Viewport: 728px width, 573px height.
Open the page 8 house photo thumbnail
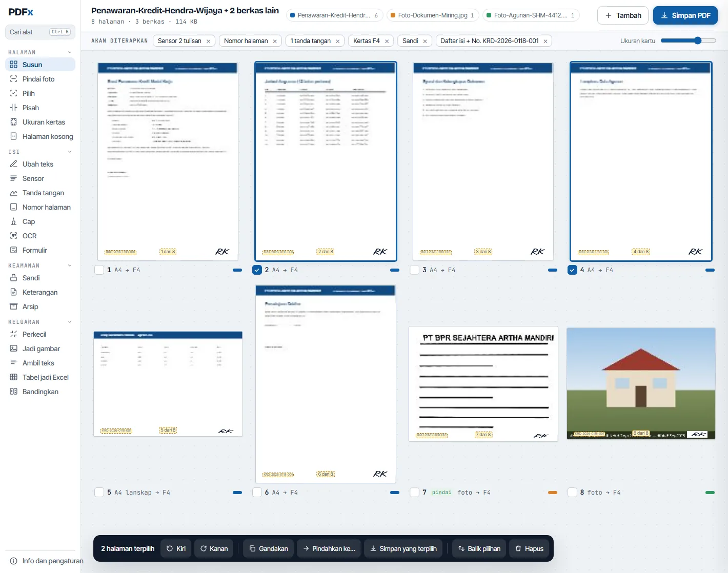point(641,383)
